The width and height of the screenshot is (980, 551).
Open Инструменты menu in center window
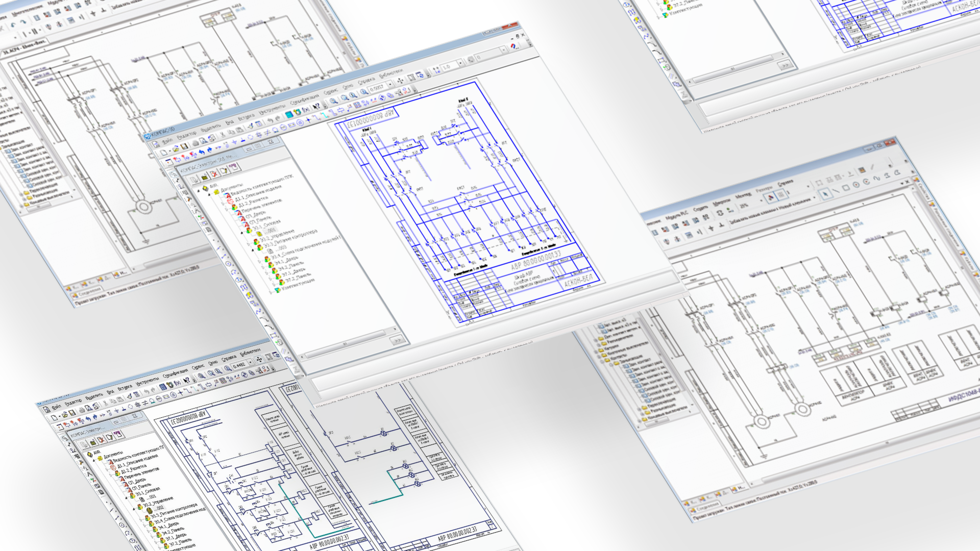pos(272,110)
